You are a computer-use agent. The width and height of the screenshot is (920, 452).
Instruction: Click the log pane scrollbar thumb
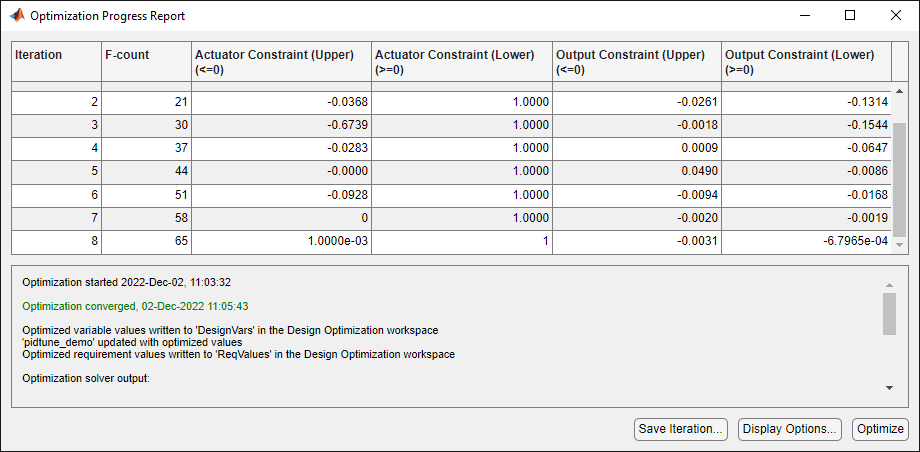[x=889, y=314]
